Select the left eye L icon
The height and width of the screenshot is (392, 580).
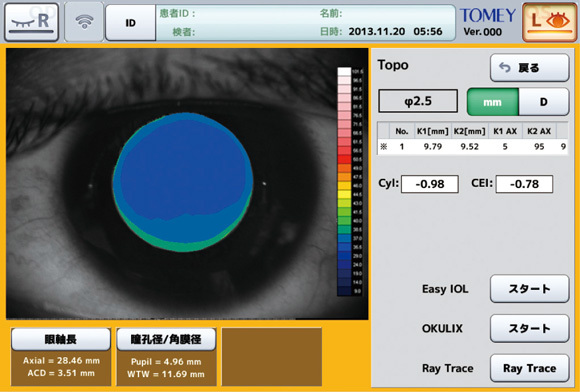(x=549, y=22)
